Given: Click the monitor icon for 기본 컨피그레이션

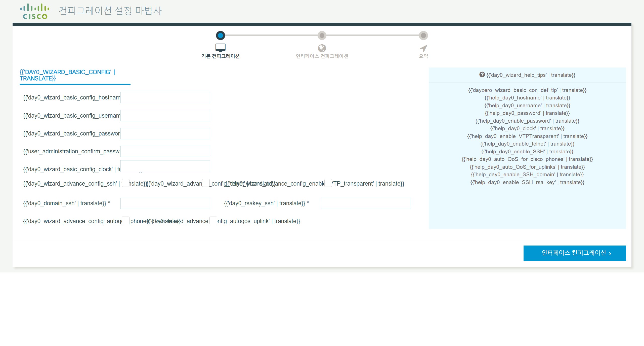Looking at the screenshot, I should 220,48.
